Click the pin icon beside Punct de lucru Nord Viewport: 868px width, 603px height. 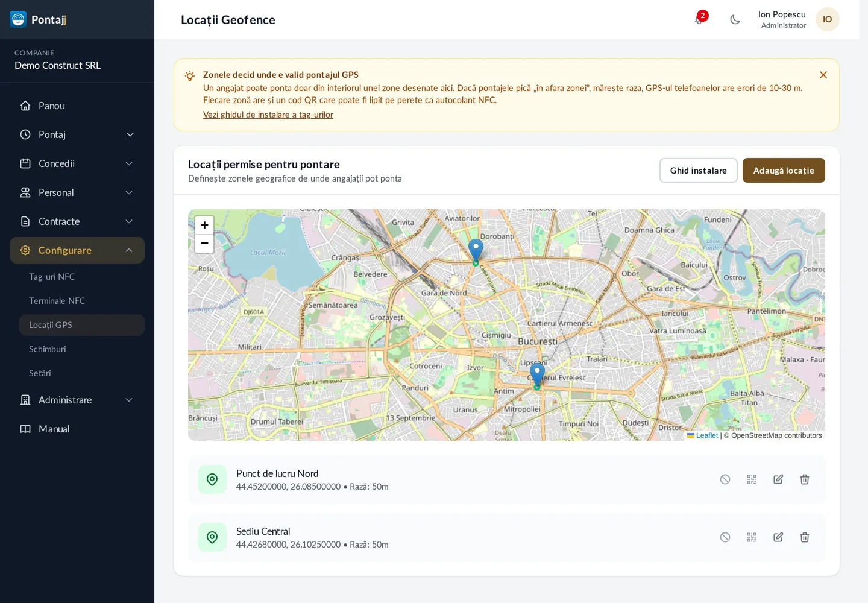click(x=212, y=479)
